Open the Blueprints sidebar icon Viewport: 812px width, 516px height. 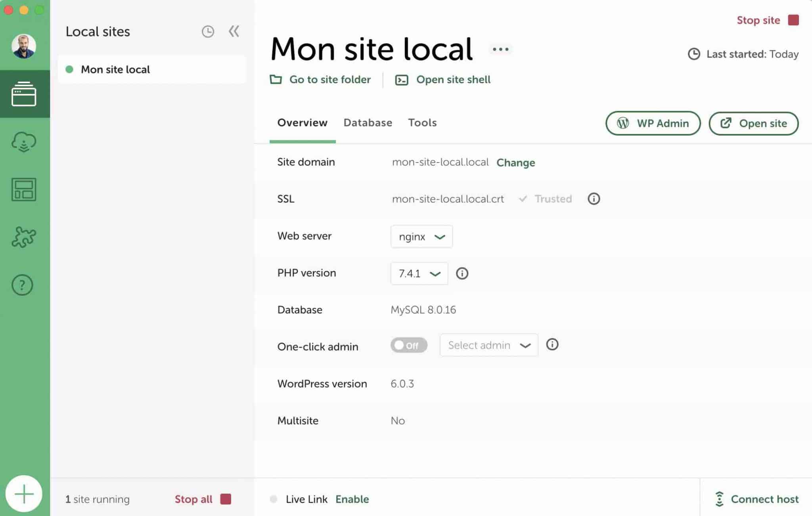pos(24,189)
